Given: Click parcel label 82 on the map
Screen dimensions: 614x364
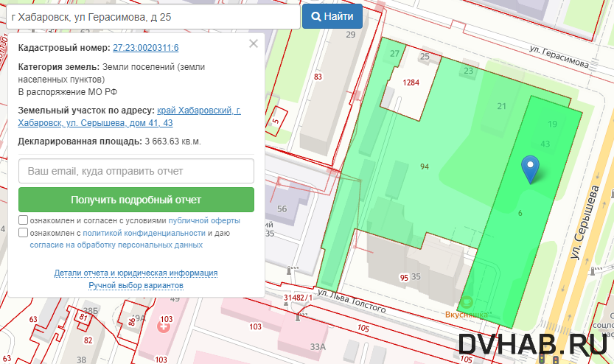Looking at the screenshot, I should coord(88,340).
